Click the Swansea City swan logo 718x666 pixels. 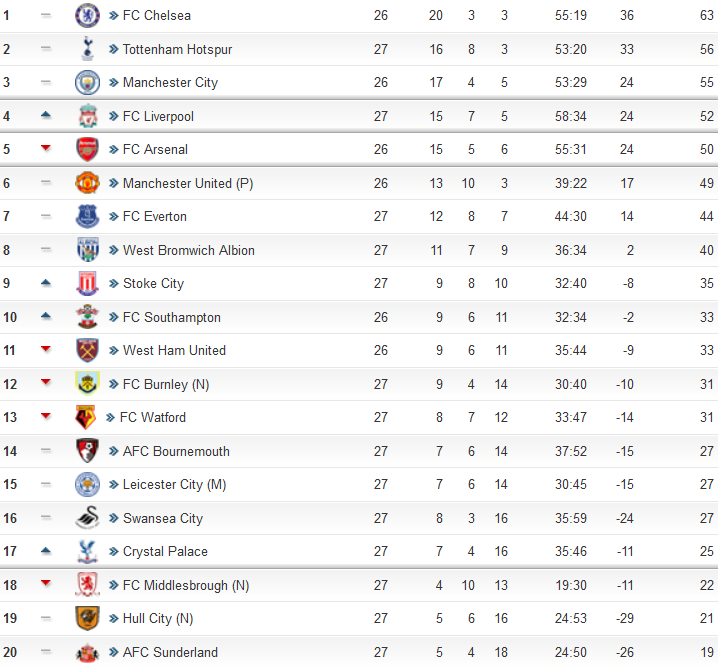(87, 518)
